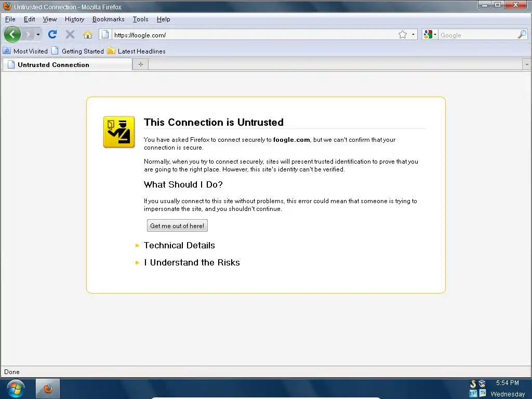This screenshot has height=399, width=532.
Task: Go back with the green Back arrow
Action: (12, 34)
